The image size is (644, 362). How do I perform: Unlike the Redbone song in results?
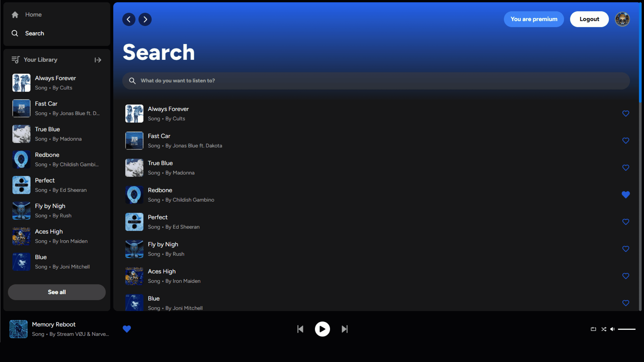click(626, 195)
